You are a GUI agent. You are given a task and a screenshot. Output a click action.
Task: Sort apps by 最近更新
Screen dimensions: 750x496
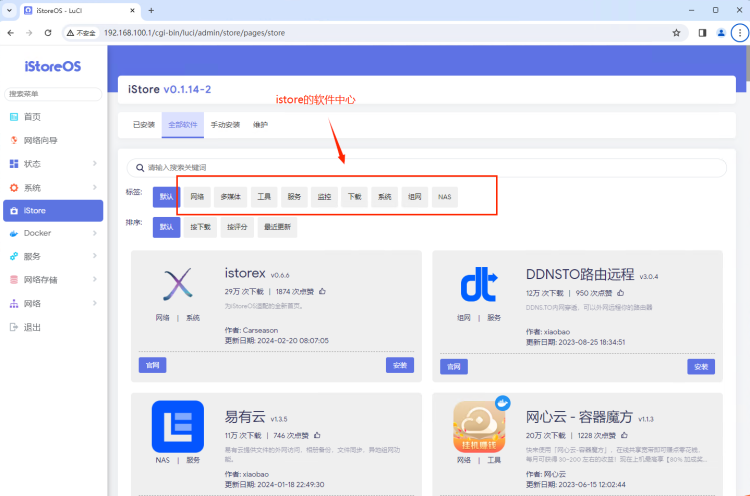[277, 227]
